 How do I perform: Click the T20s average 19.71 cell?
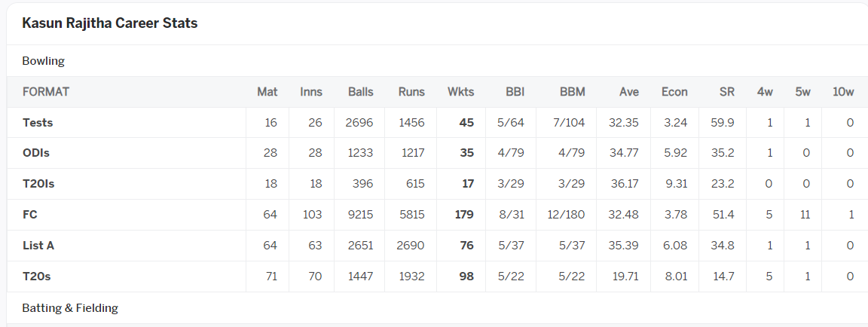(626, 276)
